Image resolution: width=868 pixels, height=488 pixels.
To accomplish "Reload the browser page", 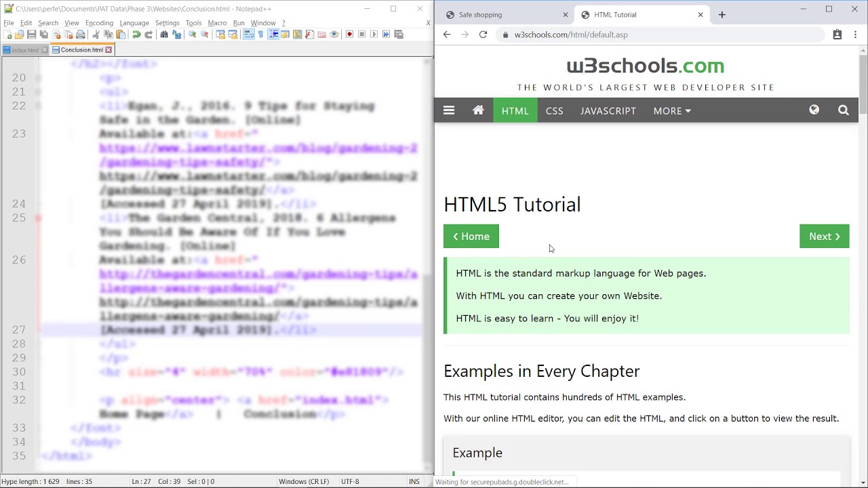I will (483, 35).
